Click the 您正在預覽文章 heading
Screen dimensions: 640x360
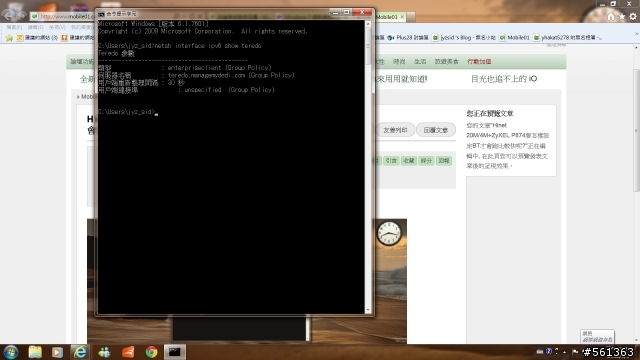coord(489,113)
